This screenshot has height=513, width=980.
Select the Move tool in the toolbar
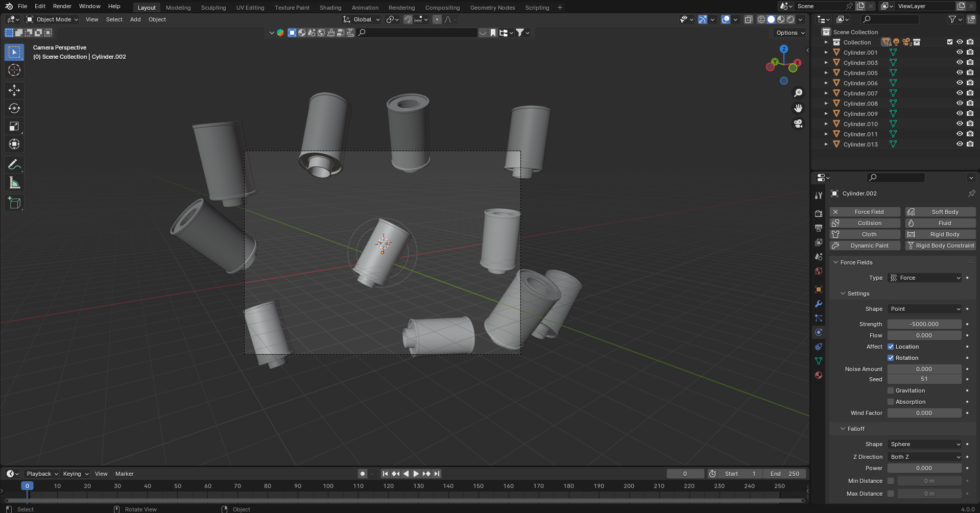click(14, 90)
